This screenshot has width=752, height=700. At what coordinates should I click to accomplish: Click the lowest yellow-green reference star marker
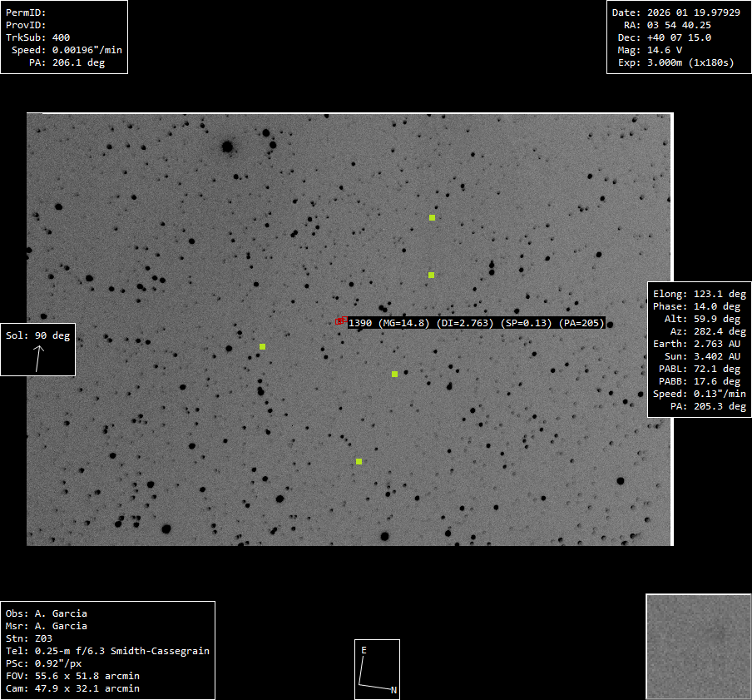359,461
